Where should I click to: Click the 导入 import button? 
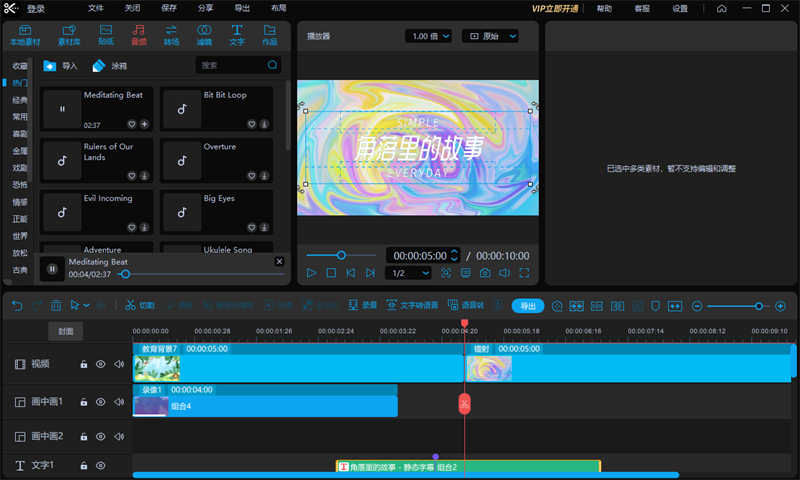click(x=61, y=65)
